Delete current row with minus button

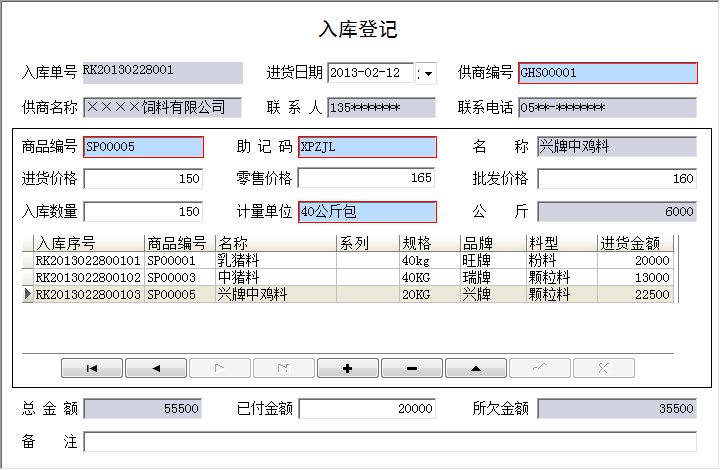(411, 368)
